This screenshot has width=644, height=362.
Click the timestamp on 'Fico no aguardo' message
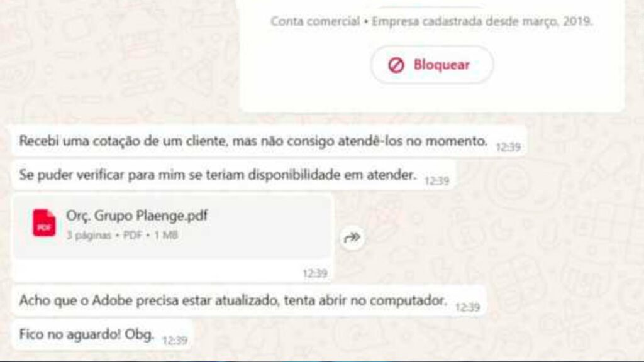(x=175, y=340)
